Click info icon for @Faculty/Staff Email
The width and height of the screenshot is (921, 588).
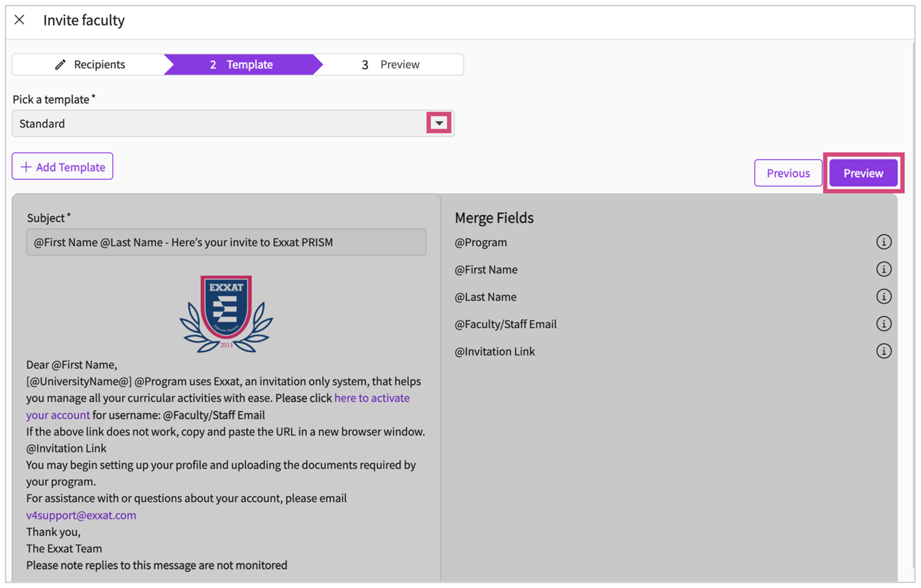[883, 324]
